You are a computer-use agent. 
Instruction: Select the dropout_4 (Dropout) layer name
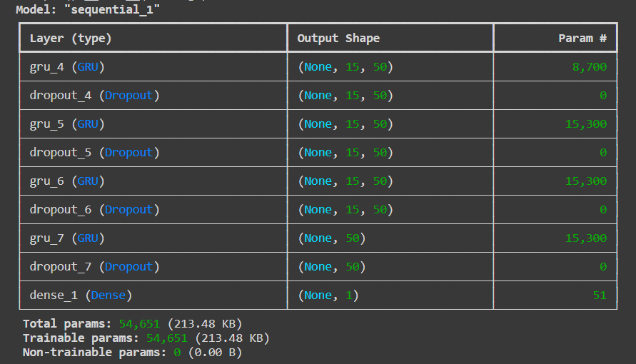point(94,96)
